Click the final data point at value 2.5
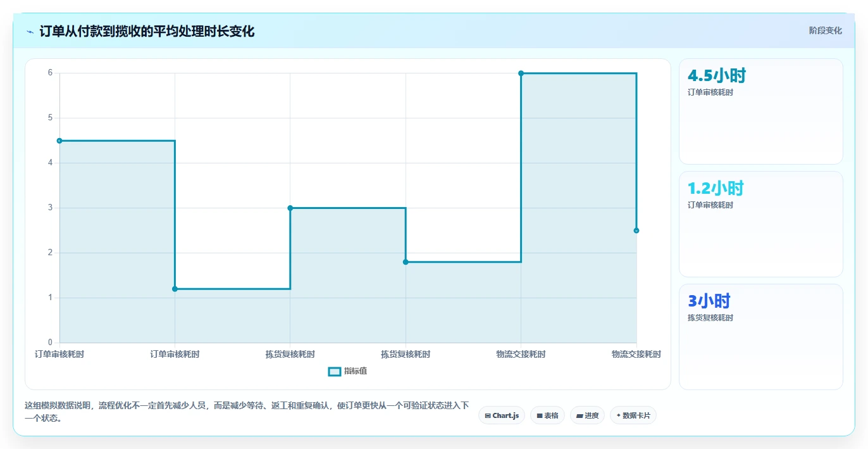868x449 pixels. 636,231
